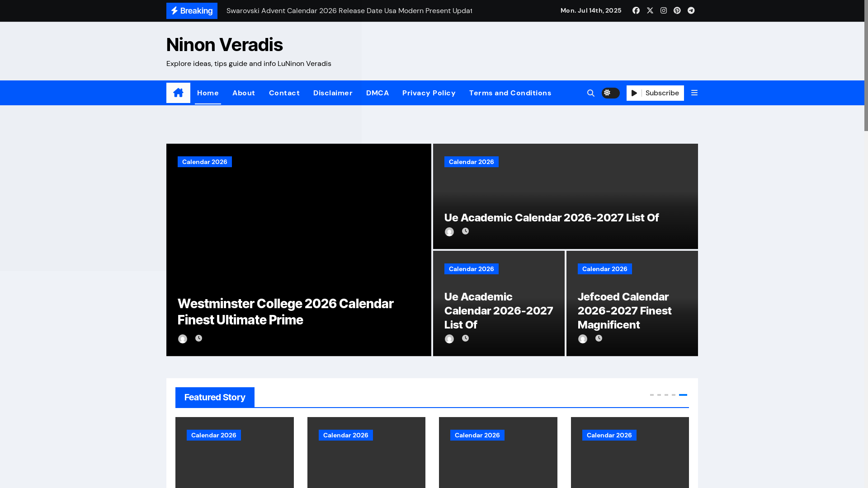The width and height of the screenshot is (868, 488).
Task: Open the Swarovski Advent Calendar breaking headline
Action: click(x=349, y=11)
